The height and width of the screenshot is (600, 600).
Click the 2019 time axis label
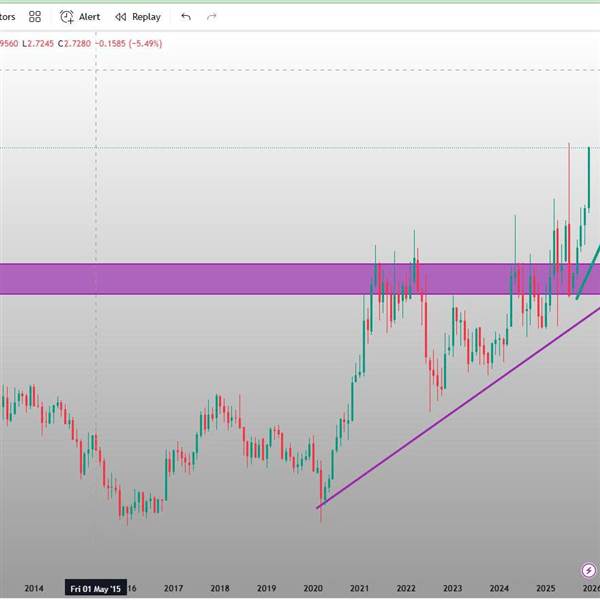(x=266, y=588)
